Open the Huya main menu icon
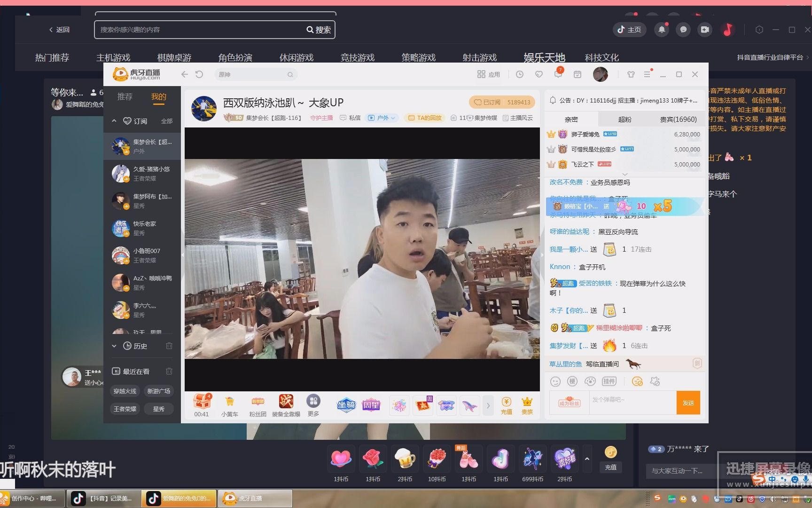This screenshot has height=508, width=812. [x=647, y=74]
